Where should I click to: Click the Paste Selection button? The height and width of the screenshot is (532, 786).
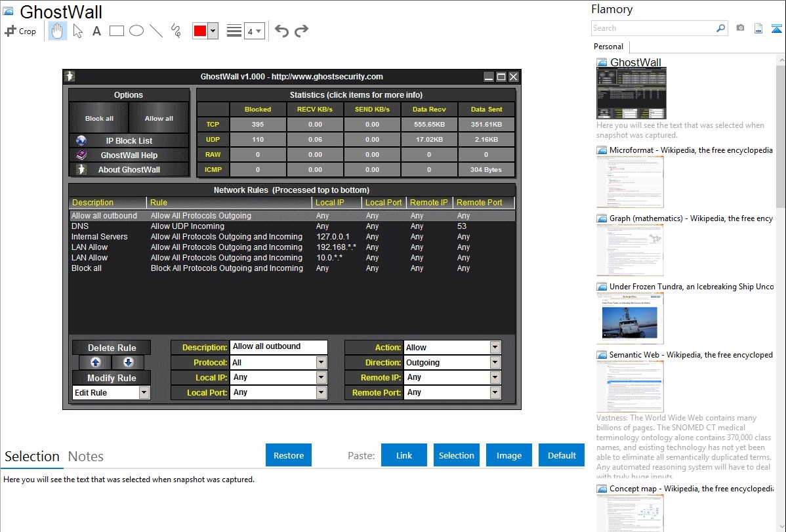456,455
